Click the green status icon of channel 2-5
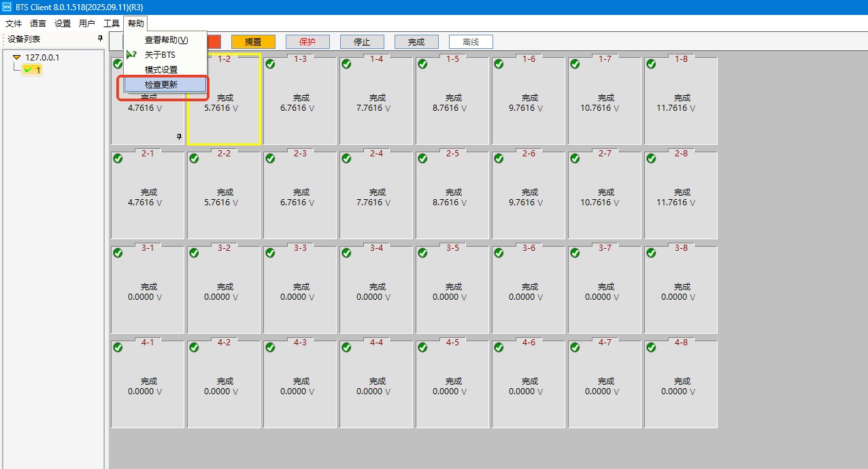Screen dimensions: 868x469 coord(422,158)
